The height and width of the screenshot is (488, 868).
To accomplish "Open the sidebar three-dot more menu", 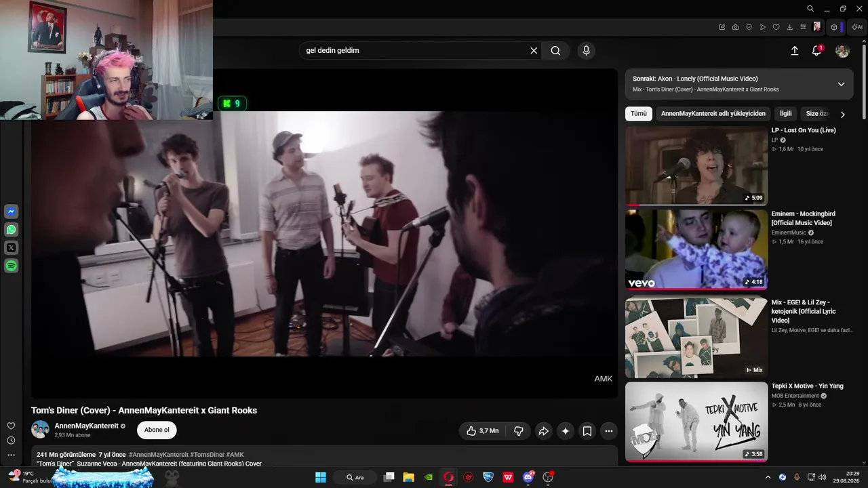I will click(11, 455).
